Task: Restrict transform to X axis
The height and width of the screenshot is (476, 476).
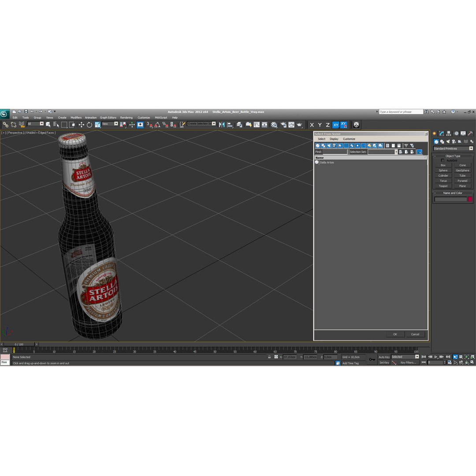Action: pyautogui.click(x=312, y=125)
